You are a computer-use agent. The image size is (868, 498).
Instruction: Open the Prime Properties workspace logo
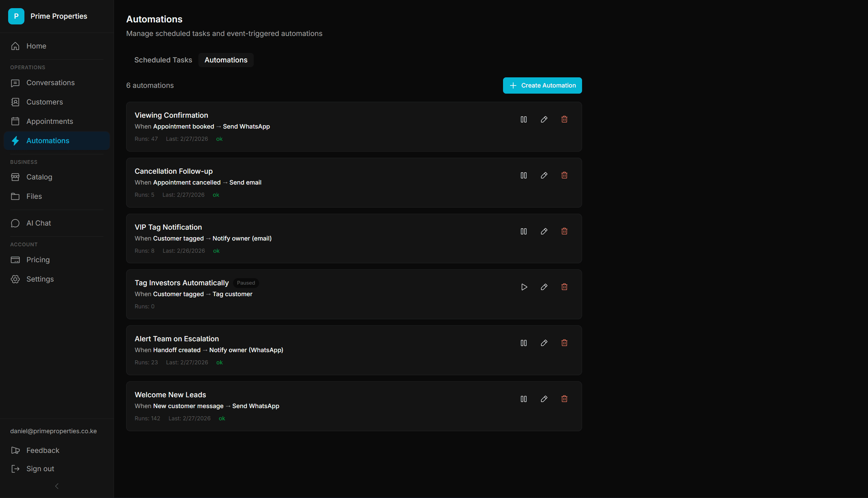(x=16, y=16)
